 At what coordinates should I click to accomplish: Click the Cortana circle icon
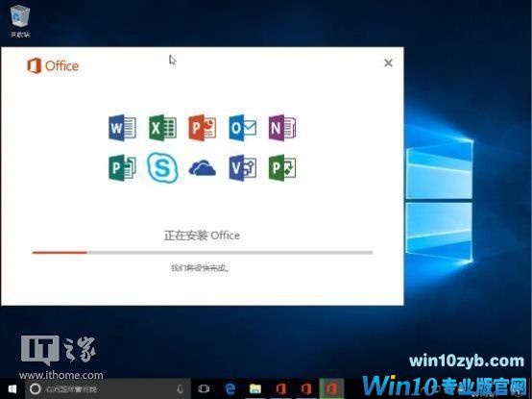[36, 388]
